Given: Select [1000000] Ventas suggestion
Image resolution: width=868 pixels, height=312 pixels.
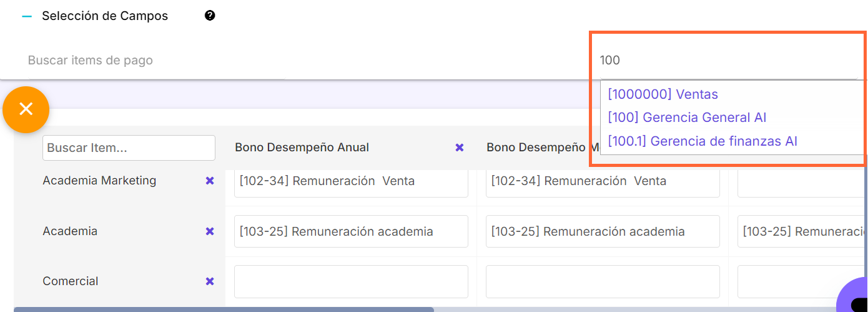Looking at the screenshot, I should pyautogui.click(x=663, y=94).
